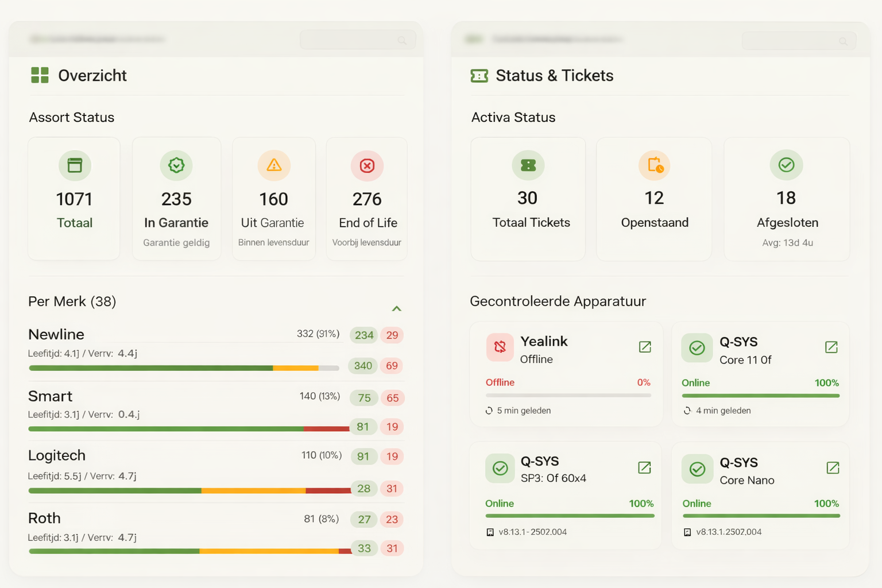882x588 pixels.
Task: Click the Overzicht grid icon
Action: point(40,75)
